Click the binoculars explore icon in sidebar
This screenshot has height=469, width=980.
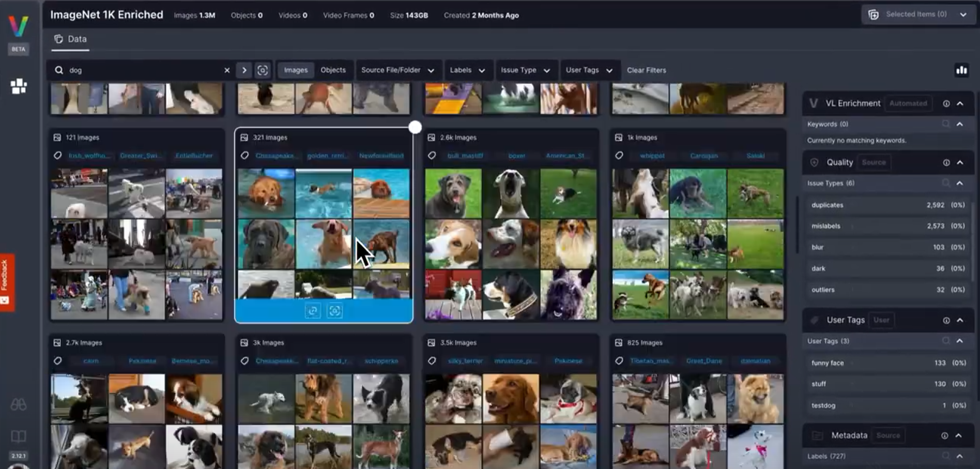point(19,404)
